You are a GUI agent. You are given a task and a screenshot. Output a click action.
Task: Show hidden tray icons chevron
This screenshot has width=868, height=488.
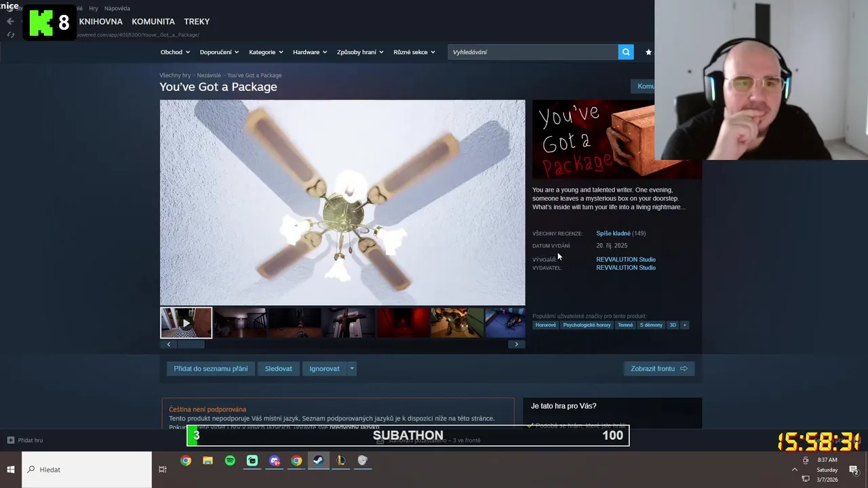tap(795, 470)
